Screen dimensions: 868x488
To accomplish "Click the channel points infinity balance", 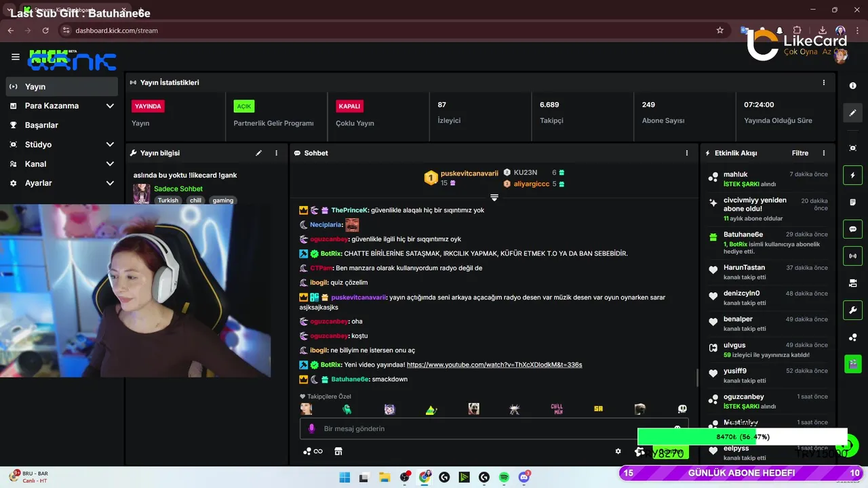I will 313,451.
